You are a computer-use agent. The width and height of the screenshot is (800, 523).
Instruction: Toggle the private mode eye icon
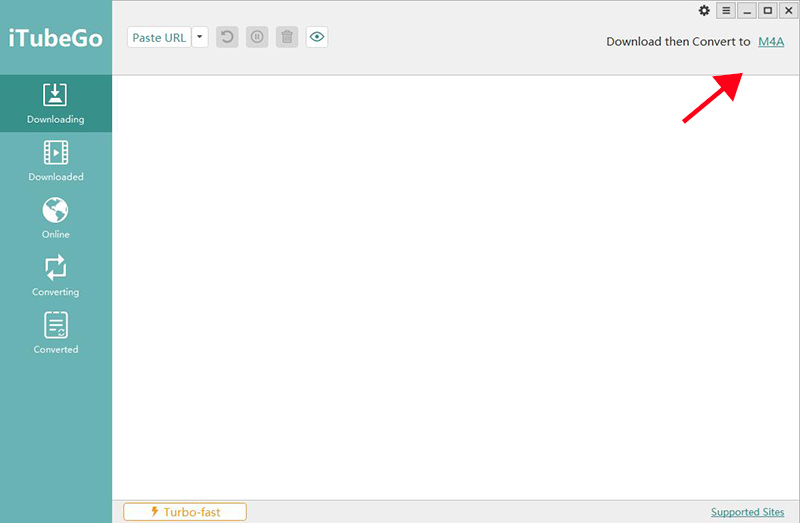click(317, 37)
